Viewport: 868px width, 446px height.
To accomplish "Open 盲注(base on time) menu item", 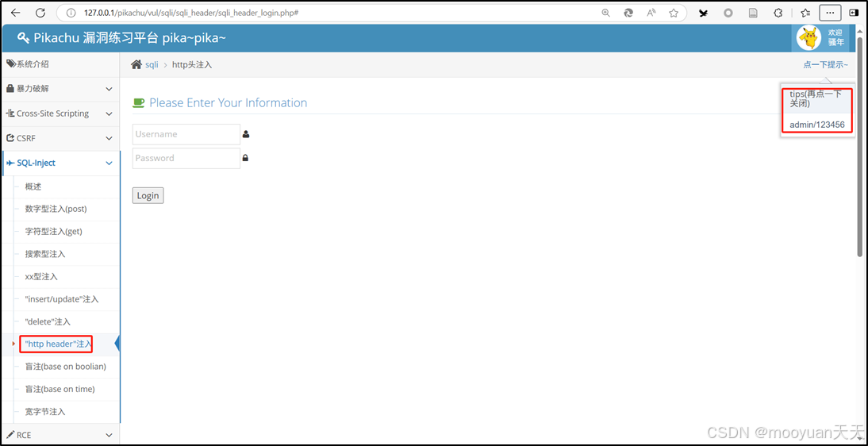I will tap(60, 389).
